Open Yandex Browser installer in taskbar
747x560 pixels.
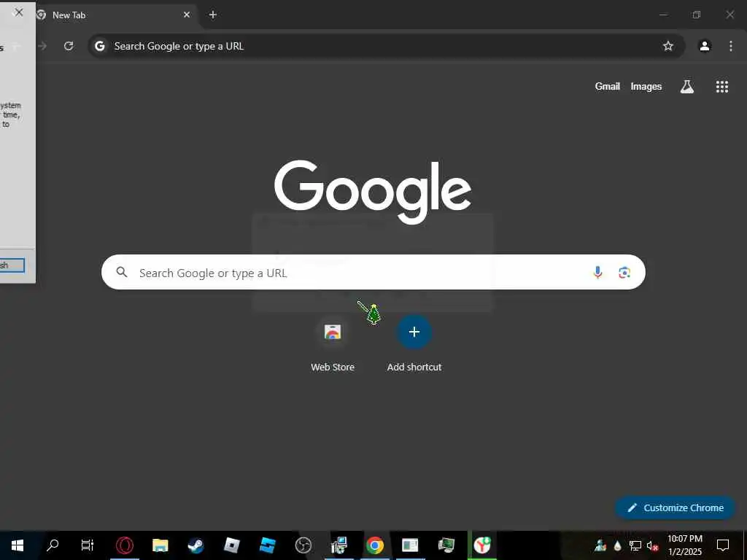coord(482,545)
